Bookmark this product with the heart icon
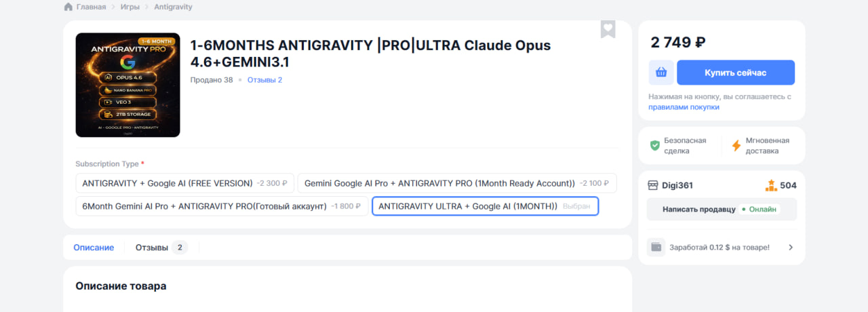Viewport: 868px width, 312px height. (x=608, y=29)
